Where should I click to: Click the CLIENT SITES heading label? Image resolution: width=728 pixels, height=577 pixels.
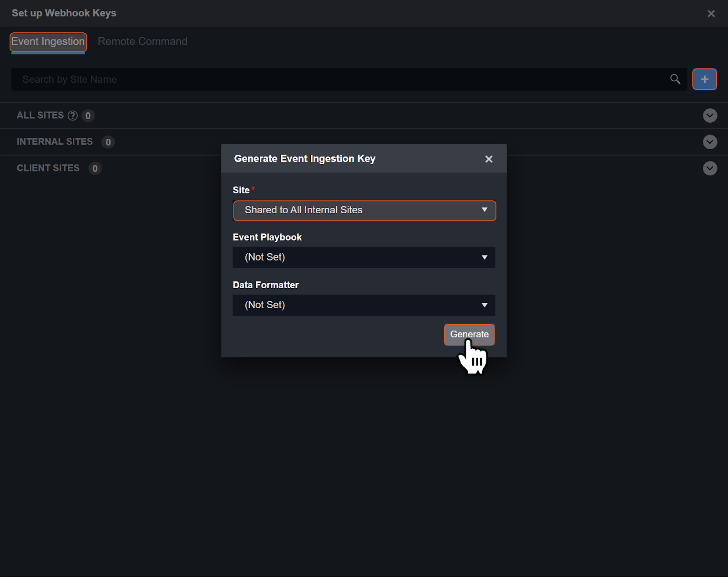point(48,168)
